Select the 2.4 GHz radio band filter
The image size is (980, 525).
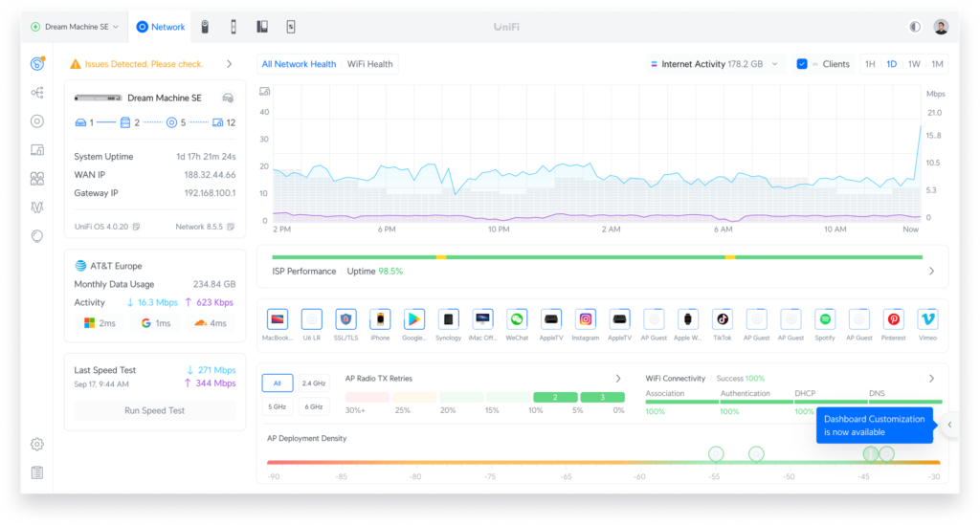pos(313,383)
